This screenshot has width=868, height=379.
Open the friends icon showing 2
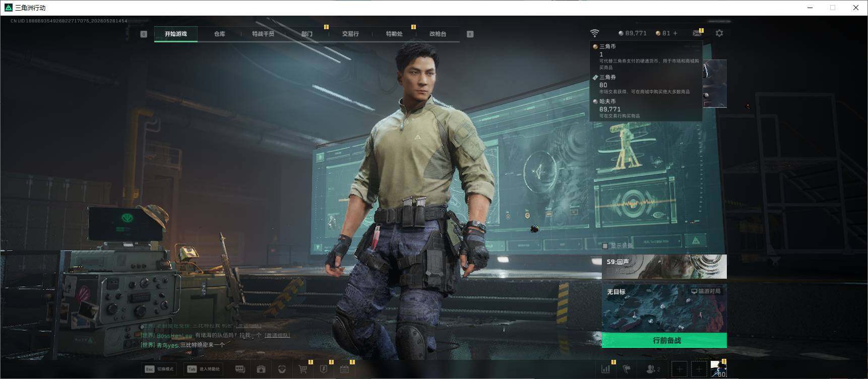[653, 369]
